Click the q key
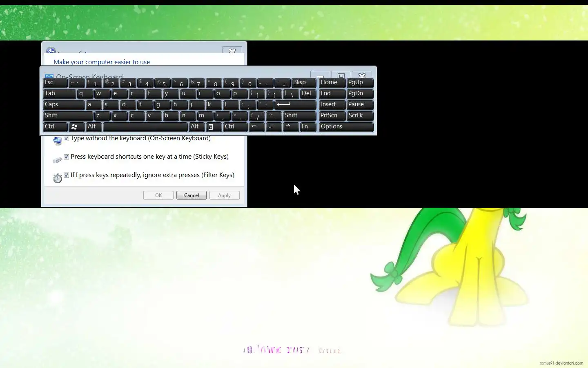The height and width of the screenshot is (368, 588). coord(85,94)
